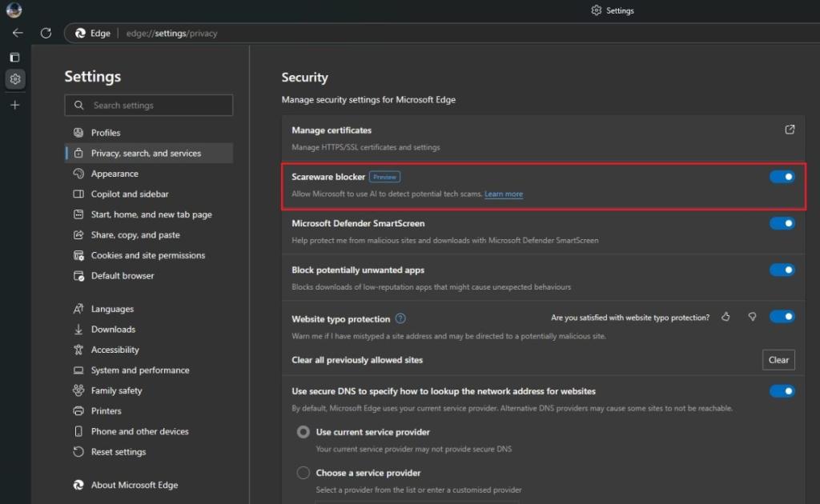Turn off Microsoft Defender SmartScreen
This screenshot has height=504, width=820.
(x=782, y=223)
